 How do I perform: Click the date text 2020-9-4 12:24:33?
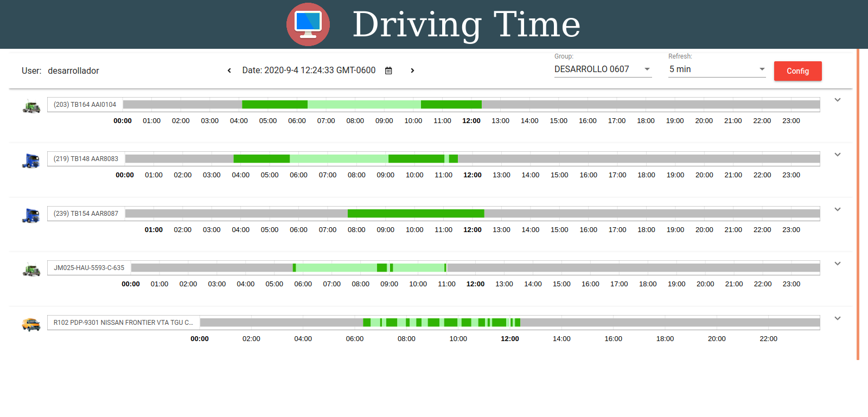point(320,70)
